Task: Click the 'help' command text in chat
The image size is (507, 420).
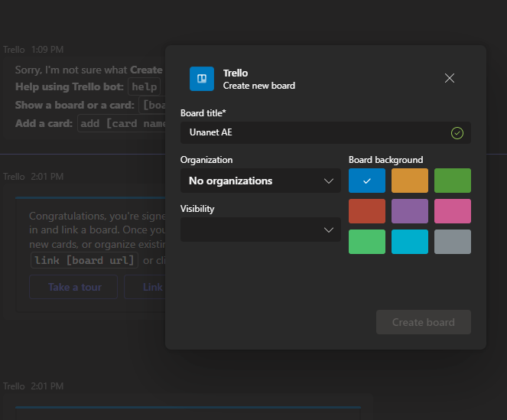Action: click(x=145, y=86)
